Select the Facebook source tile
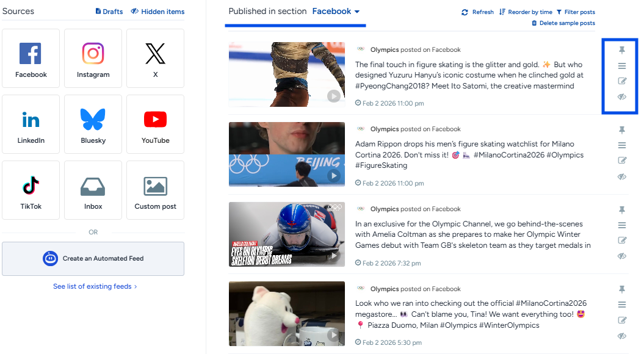The width and height of the screenshot is (644, 354). [31, 59]
